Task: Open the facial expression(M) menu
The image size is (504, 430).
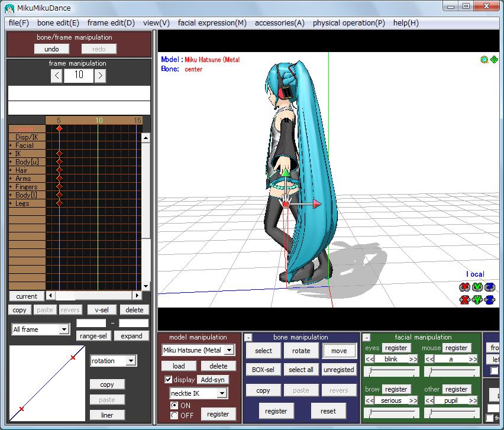Action: 212,23
